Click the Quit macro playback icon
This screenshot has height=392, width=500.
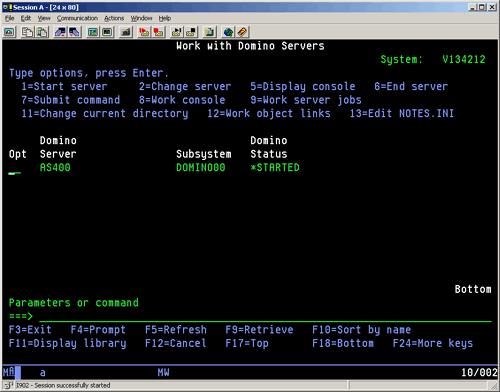[191, 32]
